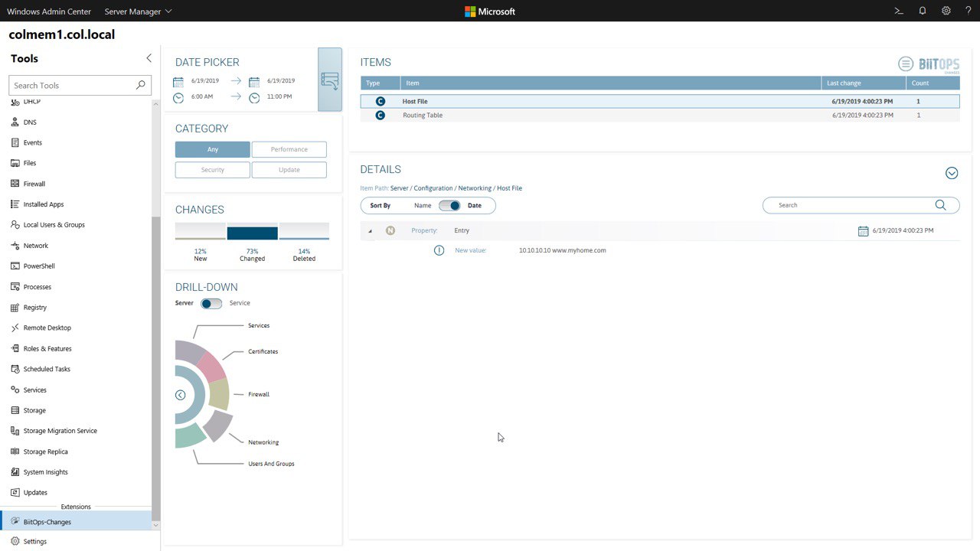Click Storage Migration Service icon
The image size is (980, 551).
(15, 431)
